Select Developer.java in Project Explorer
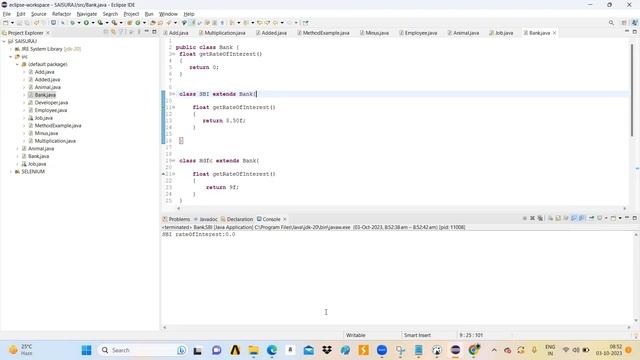 click(51, 102)
